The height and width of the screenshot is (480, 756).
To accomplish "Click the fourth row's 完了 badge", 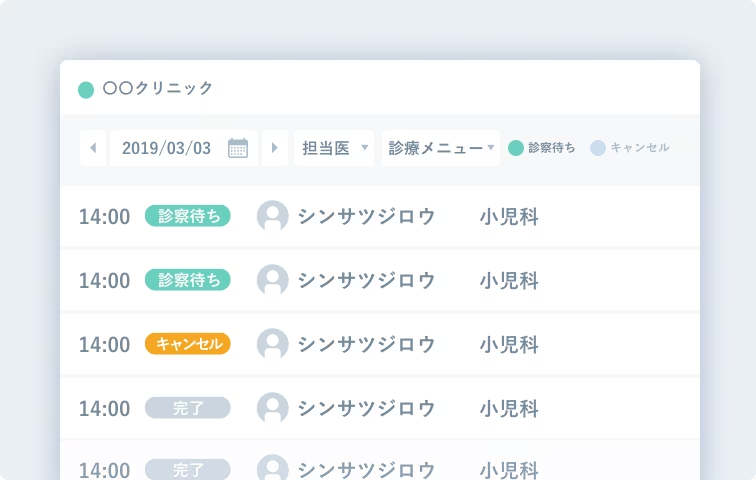I will click(x=188, y=408).
